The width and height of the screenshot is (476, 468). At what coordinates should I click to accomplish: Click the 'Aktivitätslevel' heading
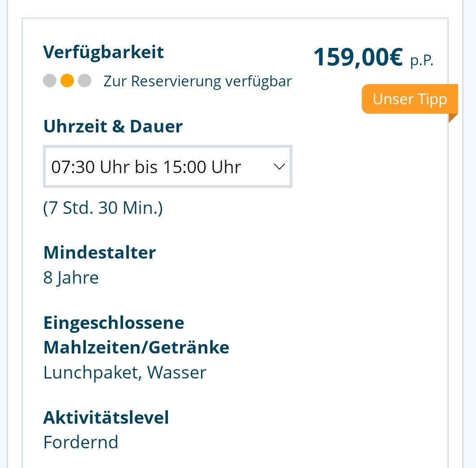pos(106,418)
